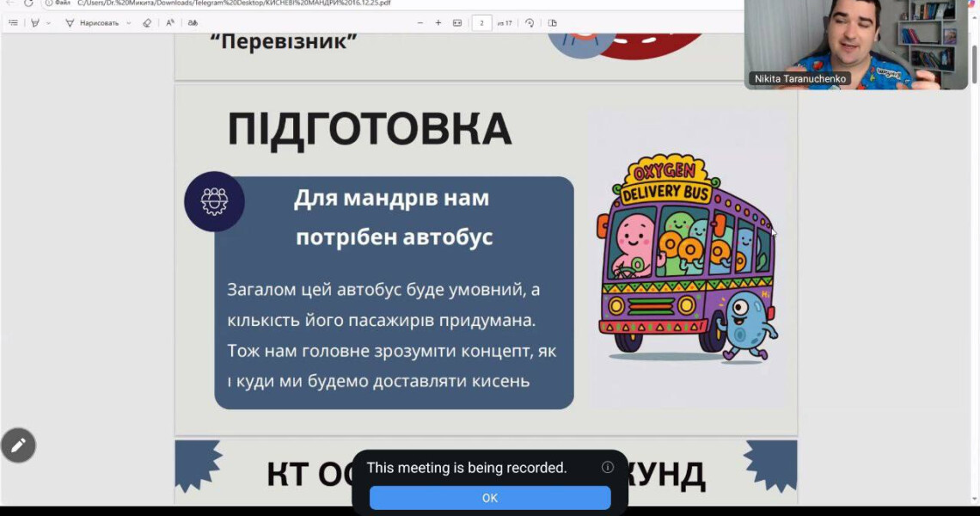Click the page number input field
The height and width of the screenshot is (516, 980).
pyautogui.click(x=482, y=23)
